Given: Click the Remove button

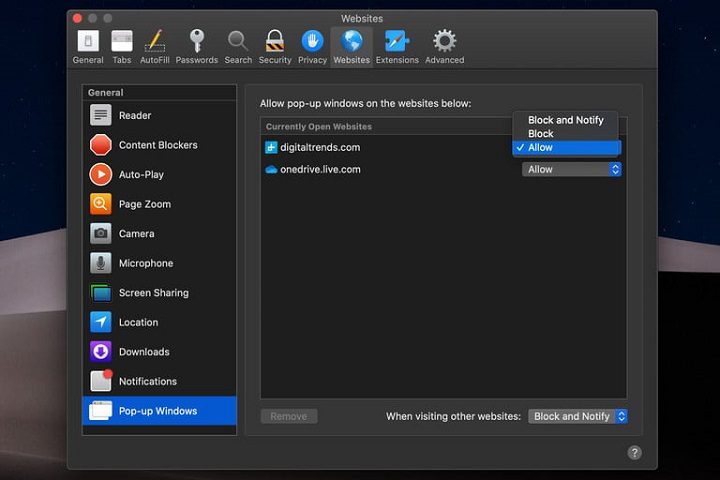Looking at the screenshot, I should click(x=289, y=416).
